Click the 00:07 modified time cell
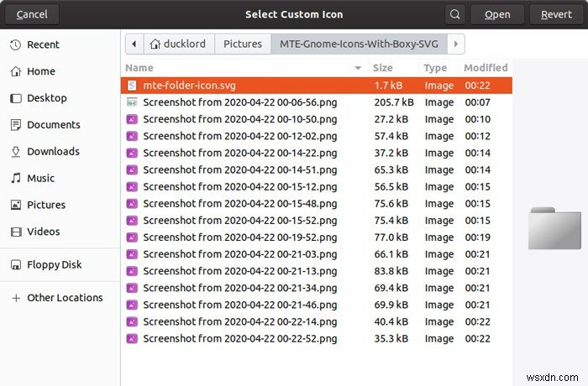588x386 pixels. [478, 102]
